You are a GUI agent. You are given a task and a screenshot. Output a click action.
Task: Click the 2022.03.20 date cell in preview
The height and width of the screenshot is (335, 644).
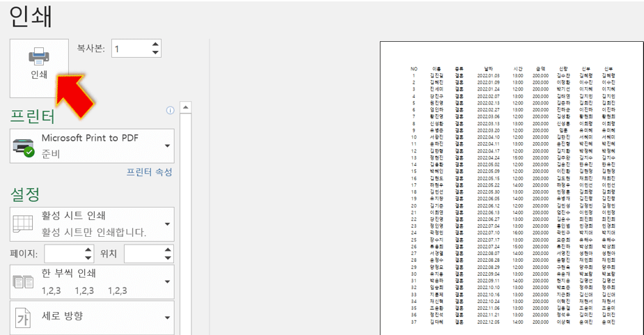[488, 130]
